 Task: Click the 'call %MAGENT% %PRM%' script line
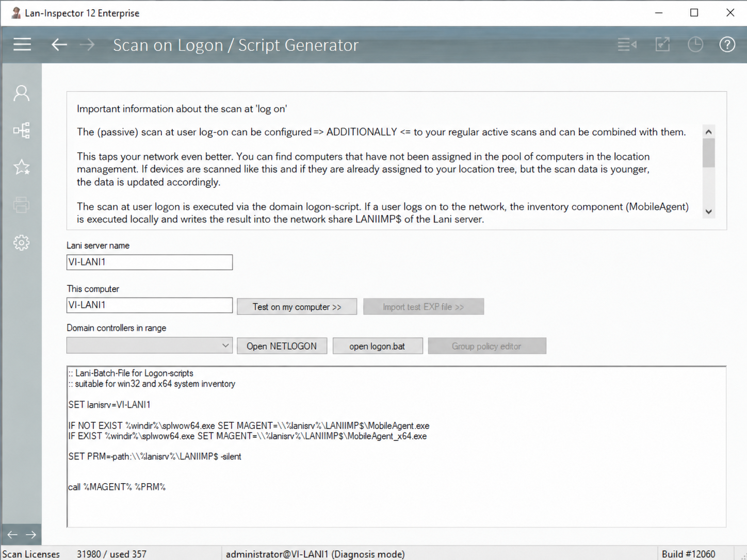[x=117, y=487]
